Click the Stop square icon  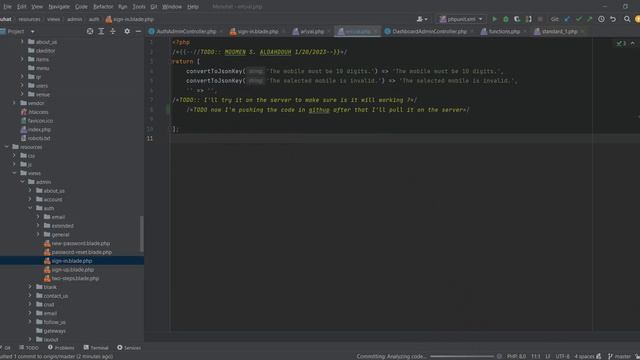540,19
